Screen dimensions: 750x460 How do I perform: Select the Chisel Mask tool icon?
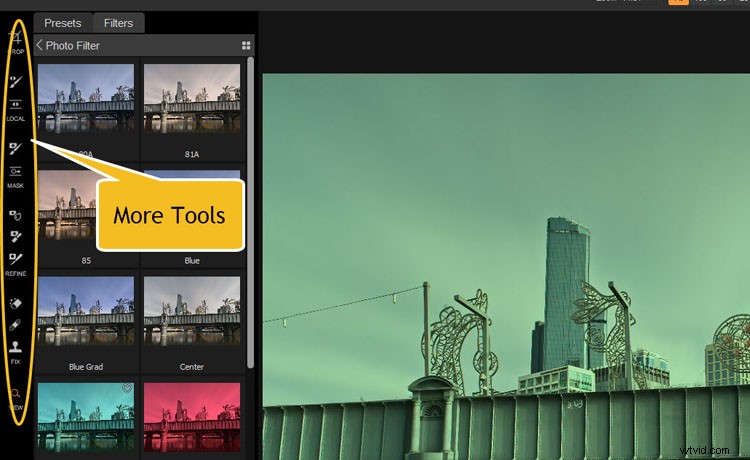[x=15, y=237]
